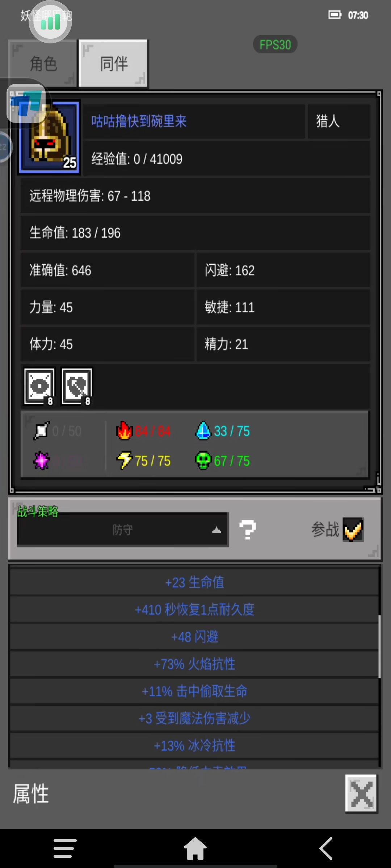
Task: Tap the golden helmet companion portrait
Action: pyautogui.click(x=50, y=137)
